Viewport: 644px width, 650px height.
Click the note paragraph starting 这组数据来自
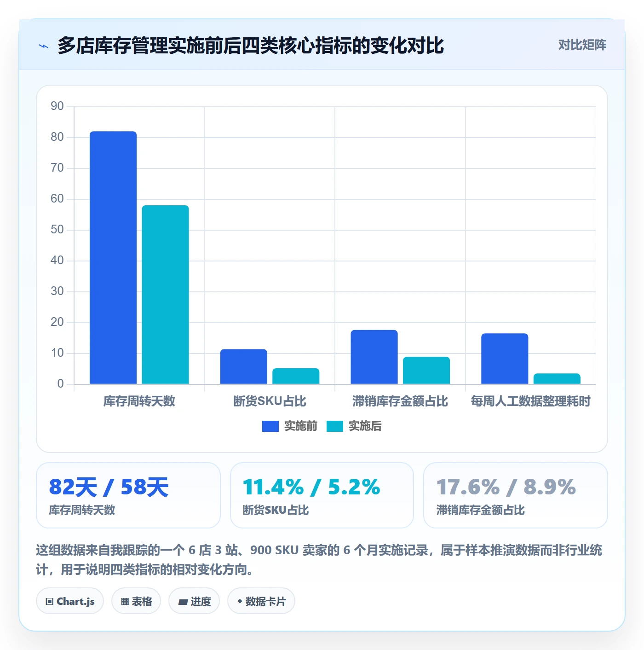pyautogui.click(x=319, y=560)
